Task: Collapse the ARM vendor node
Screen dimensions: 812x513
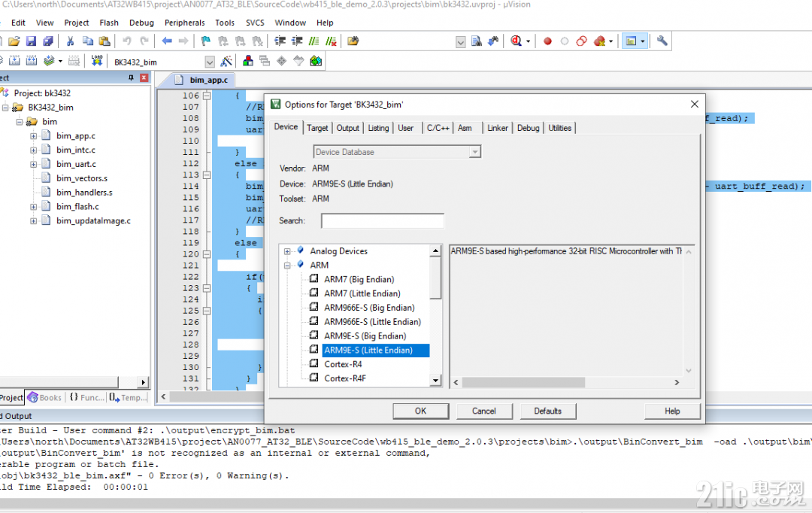Action: click(x=287, y=266)
